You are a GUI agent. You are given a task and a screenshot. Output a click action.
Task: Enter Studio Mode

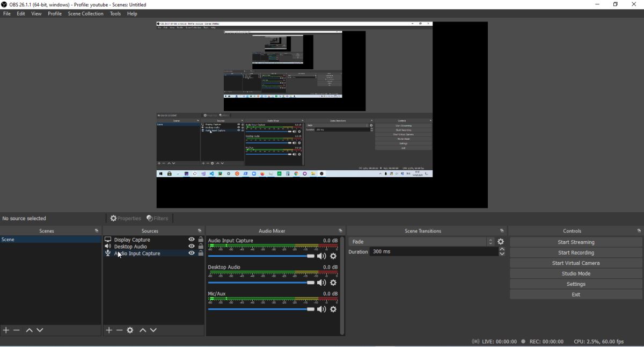point(576,273)
